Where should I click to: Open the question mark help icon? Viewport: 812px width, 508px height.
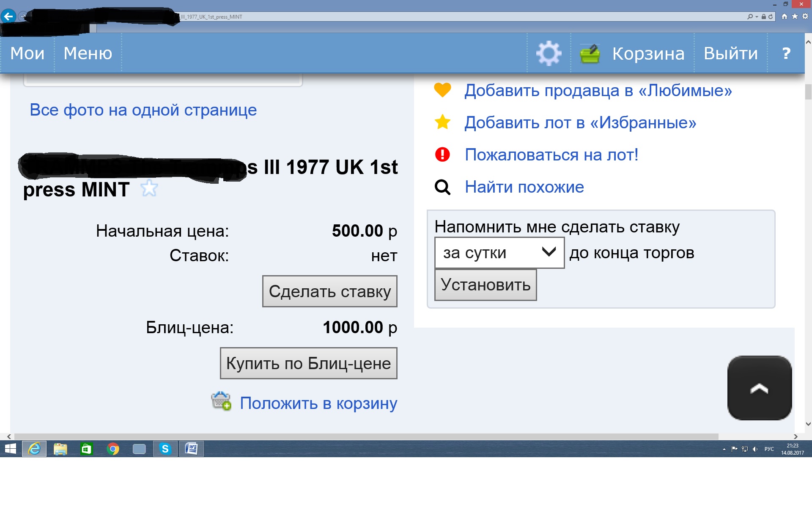(x=786, y=53)
